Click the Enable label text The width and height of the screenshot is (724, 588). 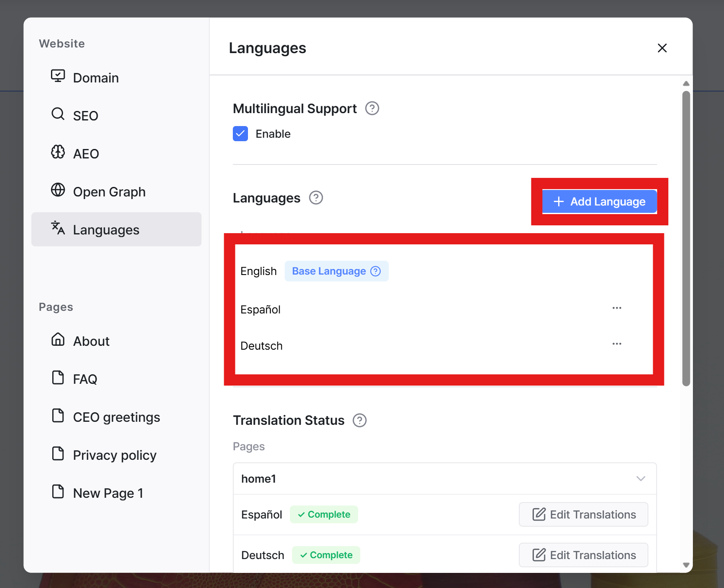click(x=273, y=134)
